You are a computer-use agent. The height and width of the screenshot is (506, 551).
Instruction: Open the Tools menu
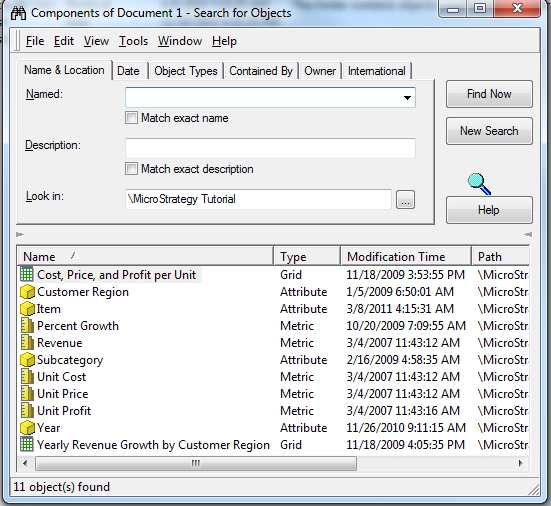pyautogui.click(x=133, y=41)
